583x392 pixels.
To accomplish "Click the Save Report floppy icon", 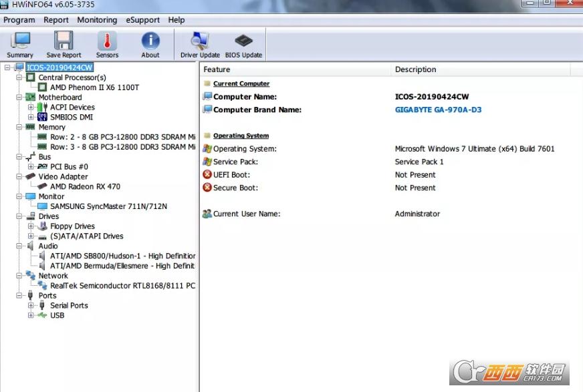I will 64,44.
